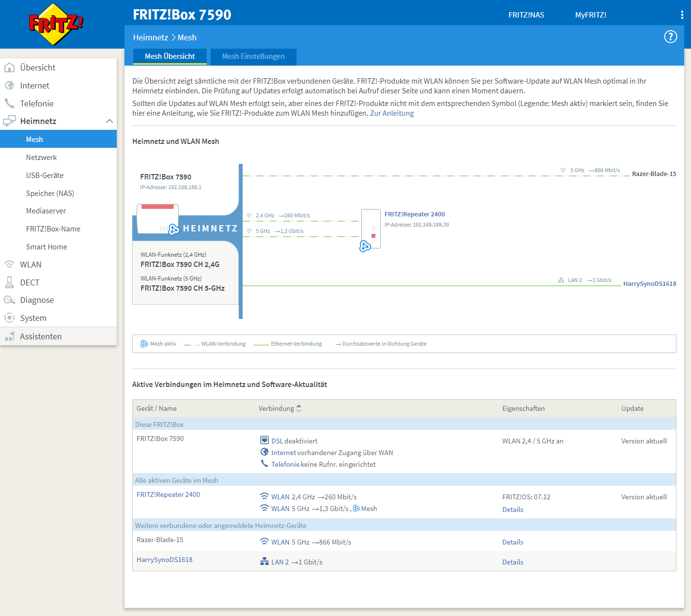This screenshot has height=616, width=691.
Task: Click HarrySynoDS1618 in the devices table
Action: [164, 560]
